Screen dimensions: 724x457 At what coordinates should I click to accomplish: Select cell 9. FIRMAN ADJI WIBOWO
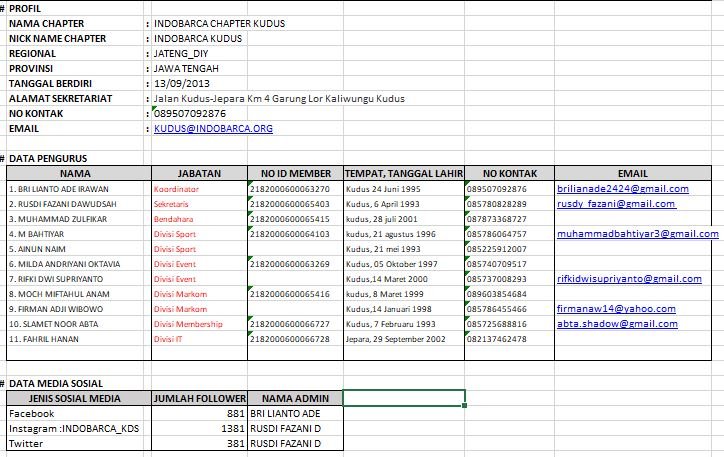79,308
